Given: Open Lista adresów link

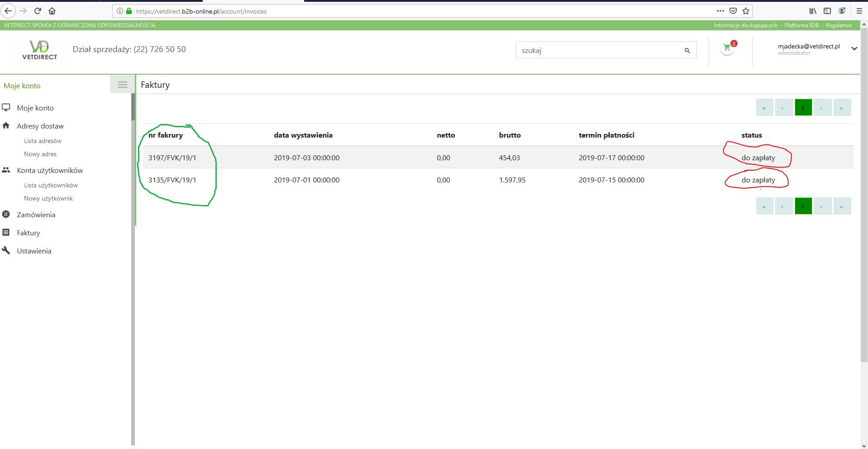Looking at the screenshot, I should pos(43,141).
